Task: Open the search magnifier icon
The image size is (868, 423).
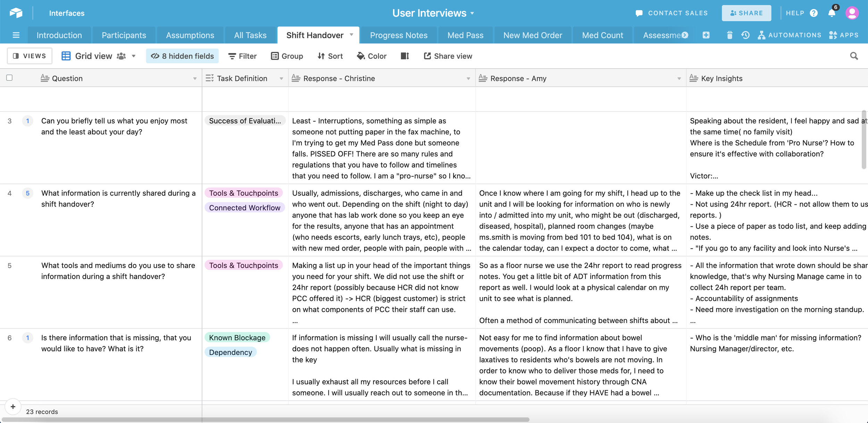Action: [854, 56]
